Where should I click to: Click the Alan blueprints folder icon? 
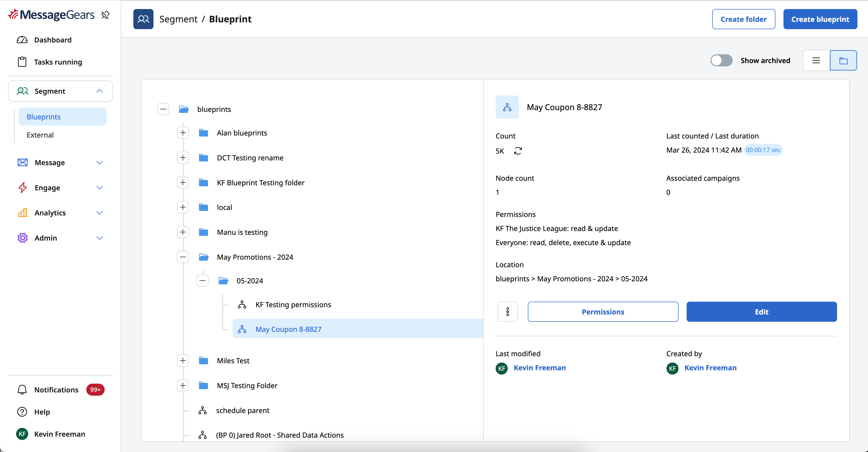click(x=204, y=133)
